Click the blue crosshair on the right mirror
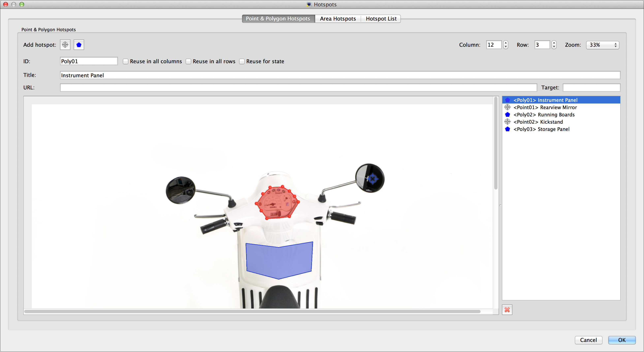This screenshot has height=352, width=644. tap(373, 179)
